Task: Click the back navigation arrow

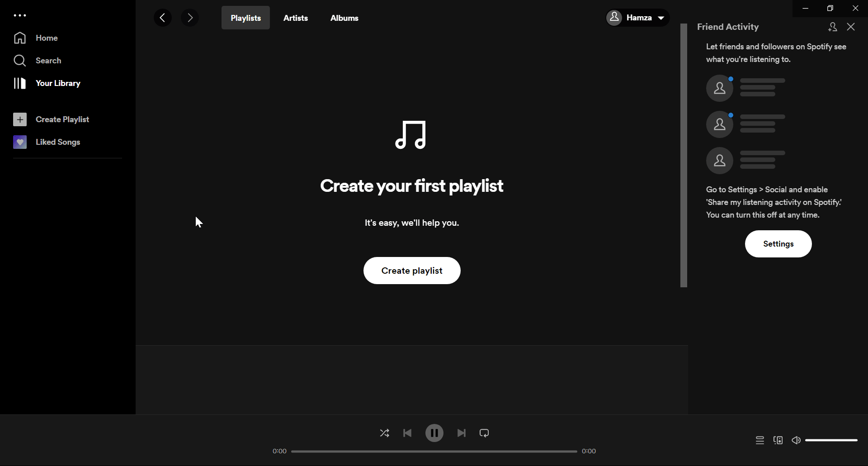Action: [x=162, y=18]
